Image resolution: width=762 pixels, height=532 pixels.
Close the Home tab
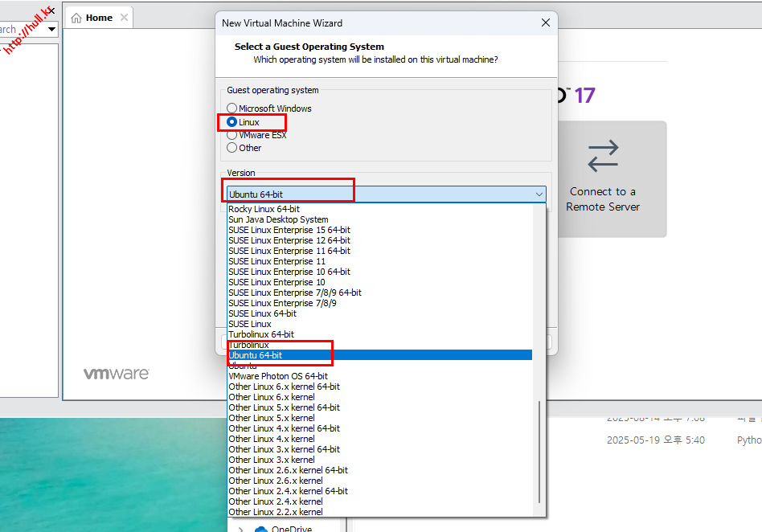click(x=125, y=18)
